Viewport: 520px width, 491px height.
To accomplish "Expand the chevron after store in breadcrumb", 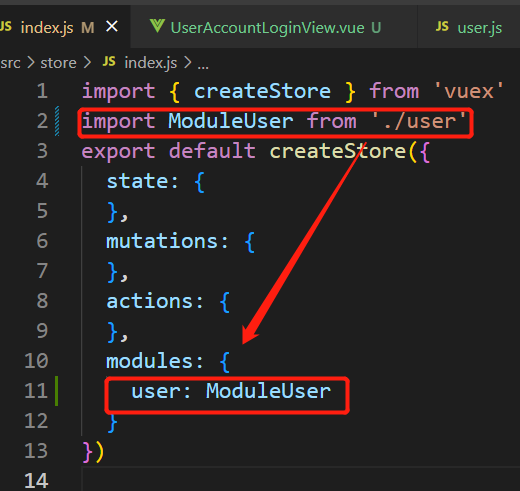I will (87, 63).
